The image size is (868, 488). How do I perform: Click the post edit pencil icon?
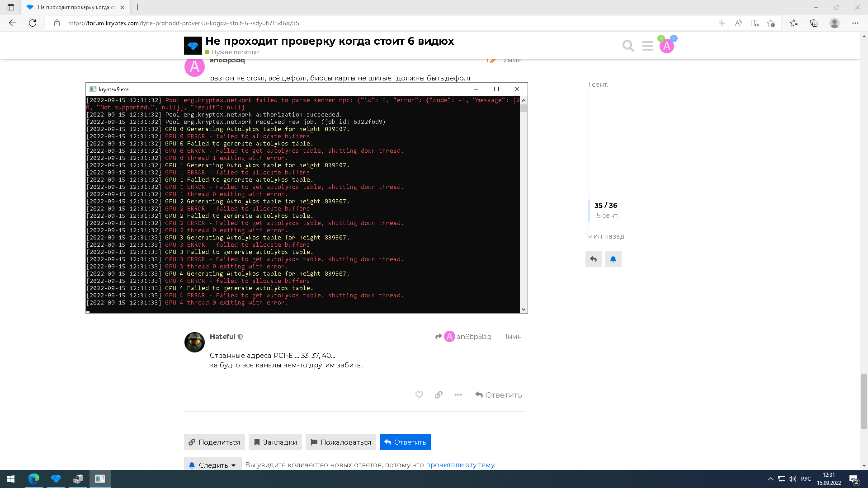491,61
